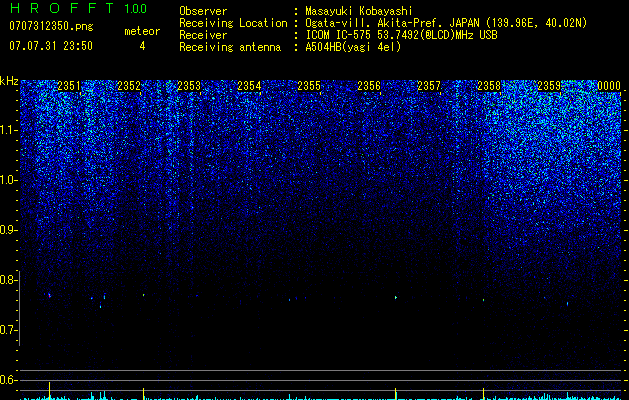Viewport: 629px width, 400px height.
Task: Click the meteor count label
Action: click(x=142, y=31)
